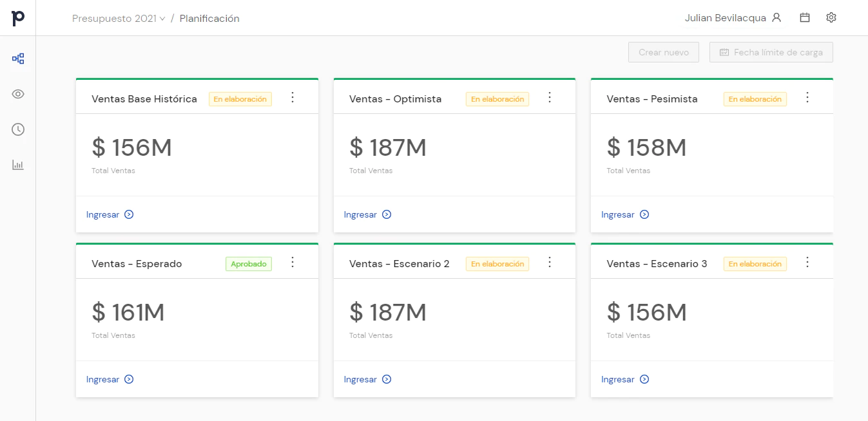The image size is (868, 421).
Task: Click Ingresar link in Ventas - Pesimista card
Action: pyautogui.click(x=618, y=214)
